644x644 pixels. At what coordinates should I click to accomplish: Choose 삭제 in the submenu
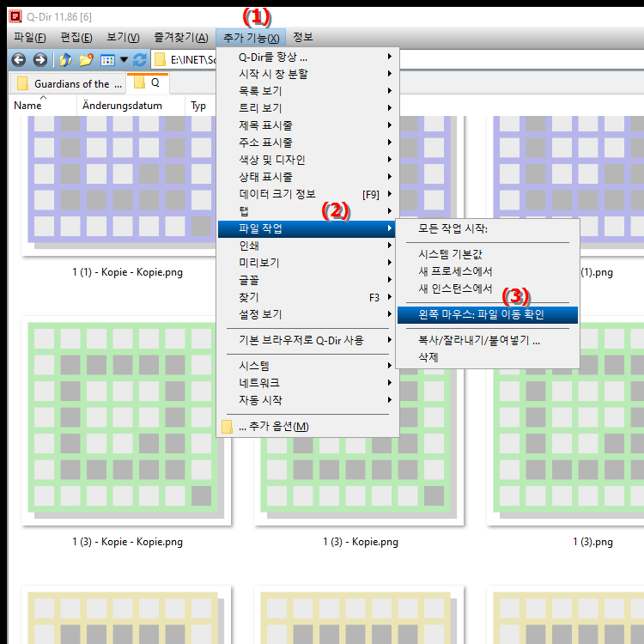[488, 358]
